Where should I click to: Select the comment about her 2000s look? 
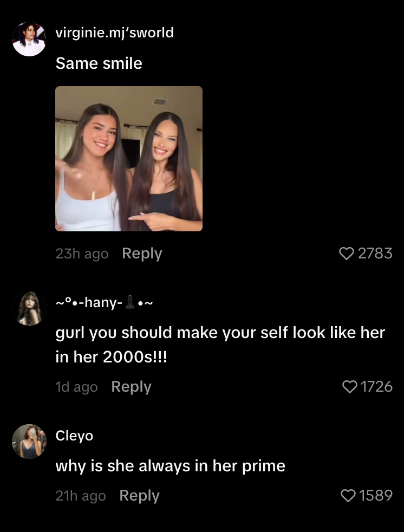coord(220,345)
